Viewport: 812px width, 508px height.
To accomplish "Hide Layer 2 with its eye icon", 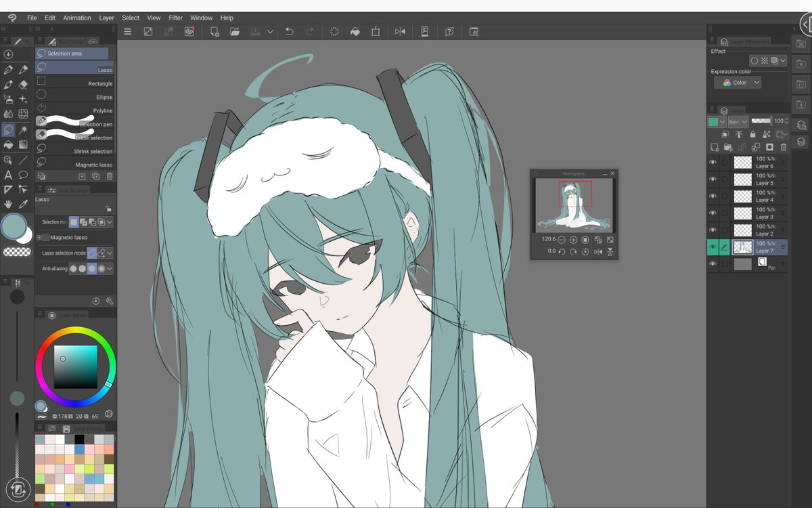I will 713,230.
